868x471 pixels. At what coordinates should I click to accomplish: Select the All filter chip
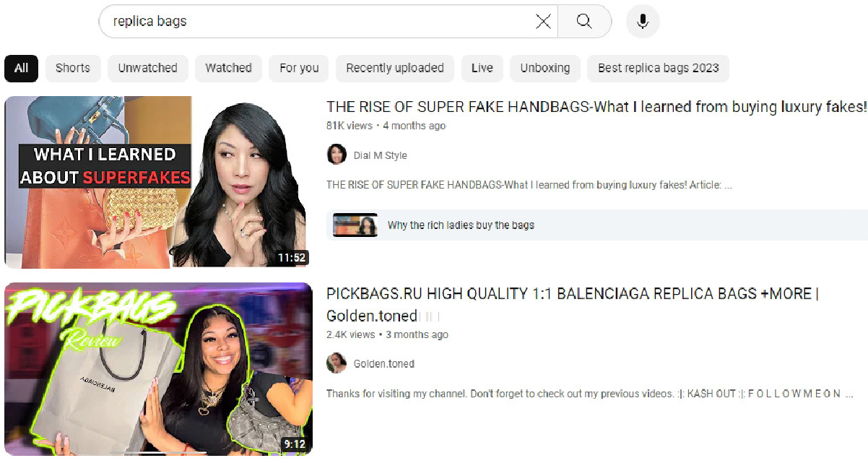tap(22, 68)
